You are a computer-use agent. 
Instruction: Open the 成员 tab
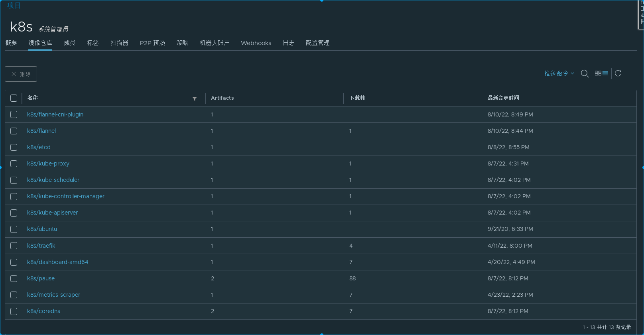pos(69,43)
